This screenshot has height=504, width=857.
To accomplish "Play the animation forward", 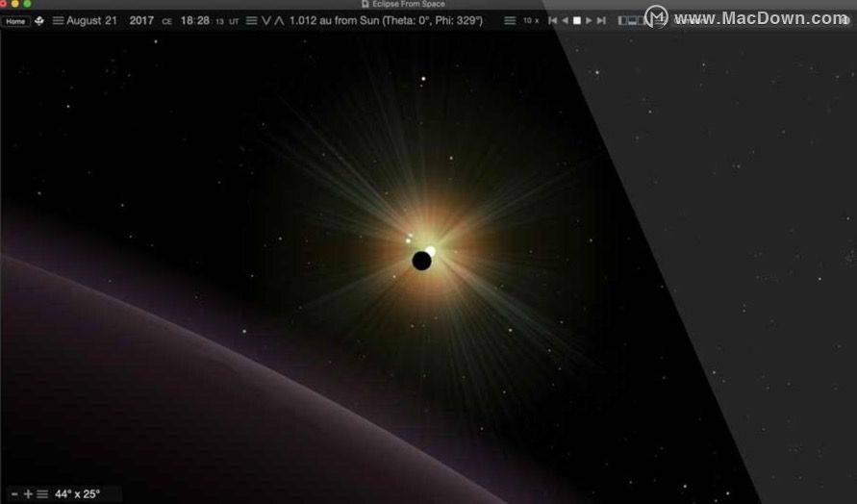I will point(589,21).
